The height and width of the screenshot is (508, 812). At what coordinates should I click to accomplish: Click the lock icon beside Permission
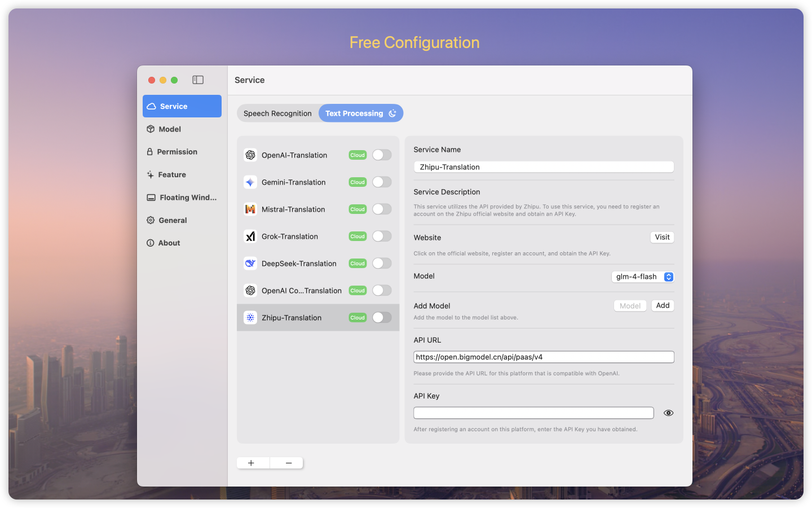pyautogui.click(x=150, y=152)
